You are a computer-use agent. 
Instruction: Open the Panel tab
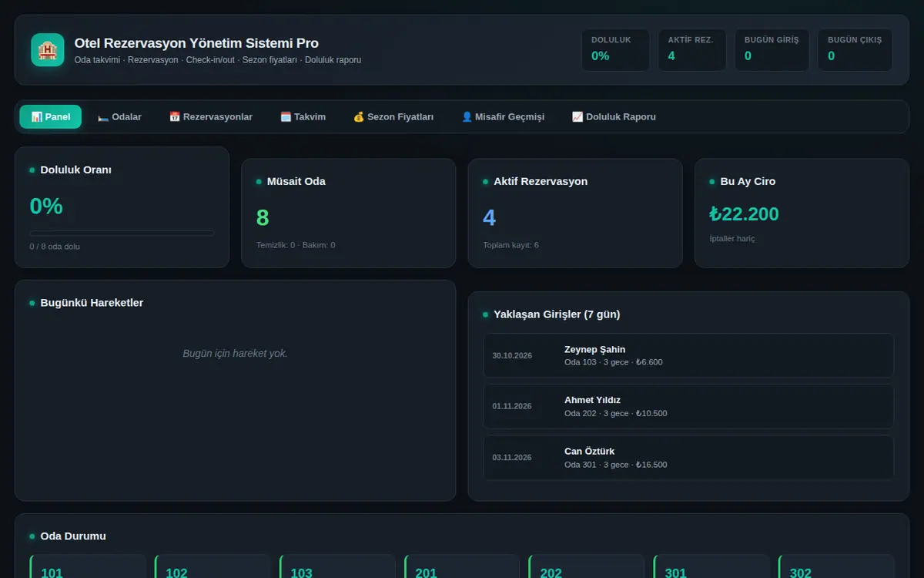[51, 117]
